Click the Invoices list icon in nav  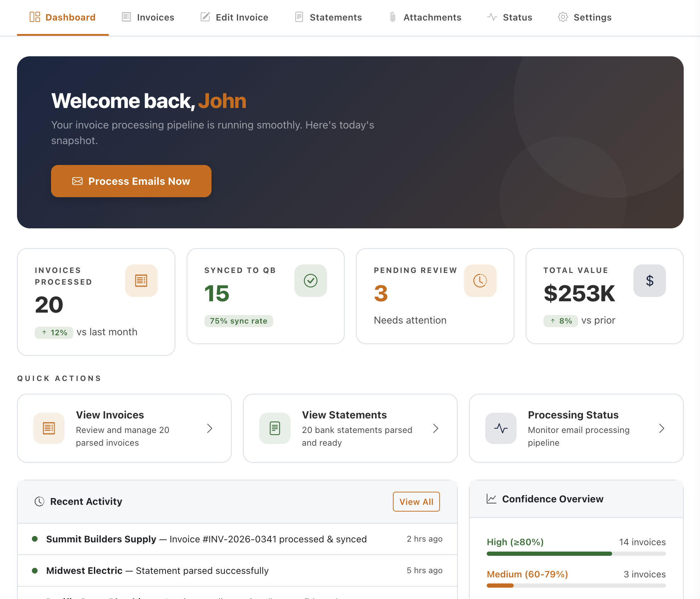(x=126, y=17)
